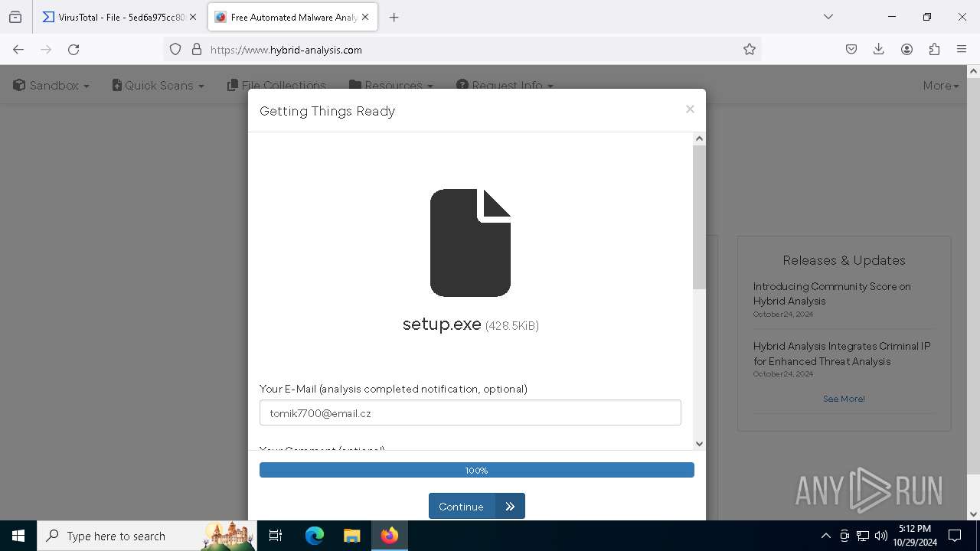The width and height of the screenshot is (980, 551).
Task: Open the File Collections menu item
Action: coord(276,85)
